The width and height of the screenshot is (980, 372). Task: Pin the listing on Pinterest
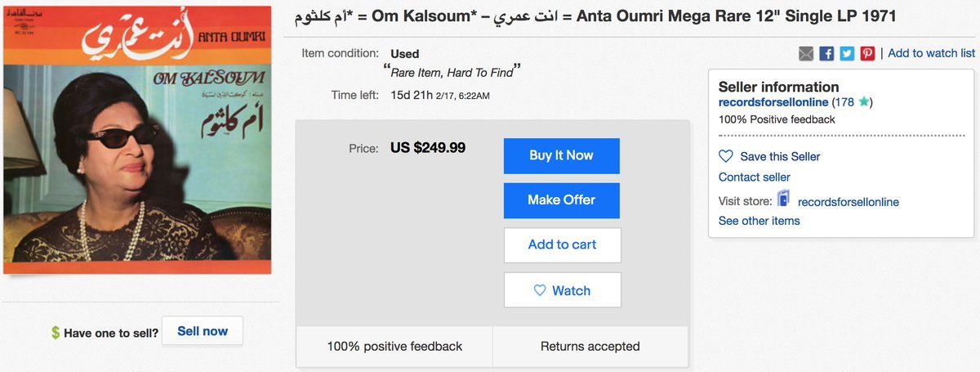(867, 53)
